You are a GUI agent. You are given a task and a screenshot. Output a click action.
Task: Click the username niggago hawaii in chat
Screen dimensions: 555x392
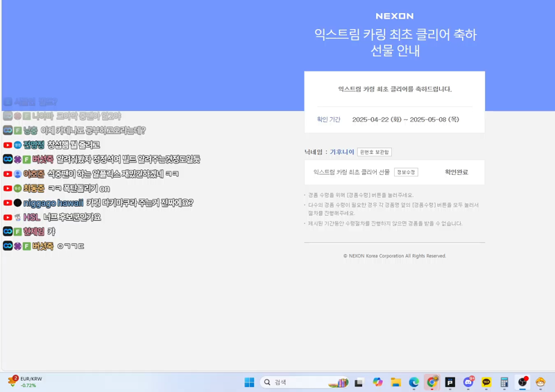point(53,203)
